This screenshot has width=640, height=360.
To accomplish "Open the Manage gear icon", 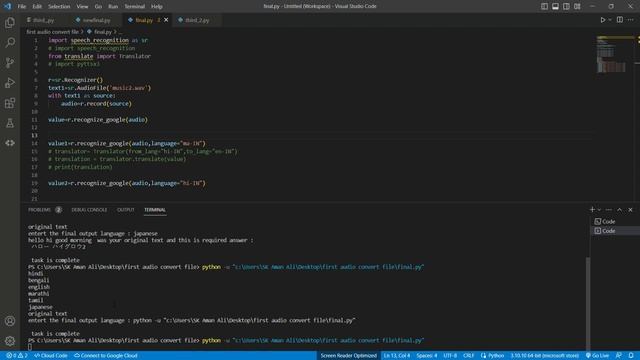I will [10, 341].
